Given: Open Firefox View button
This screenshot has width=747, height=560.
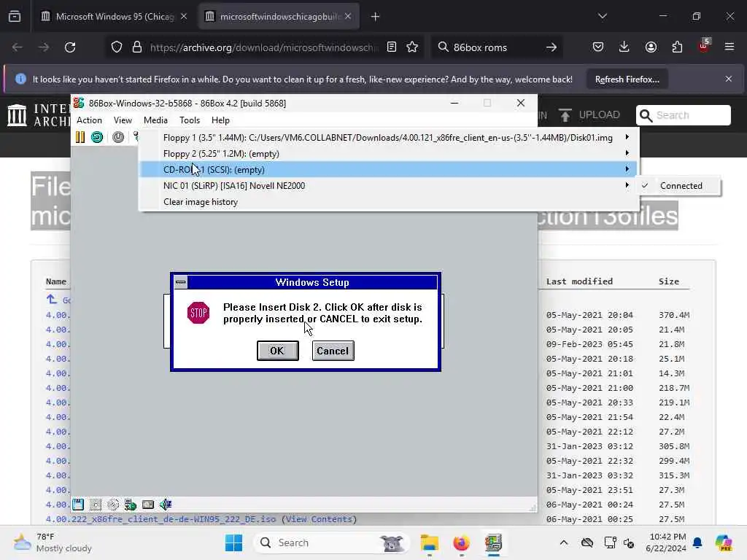Looking at the screenshot, I should click(x=15, y=17).
